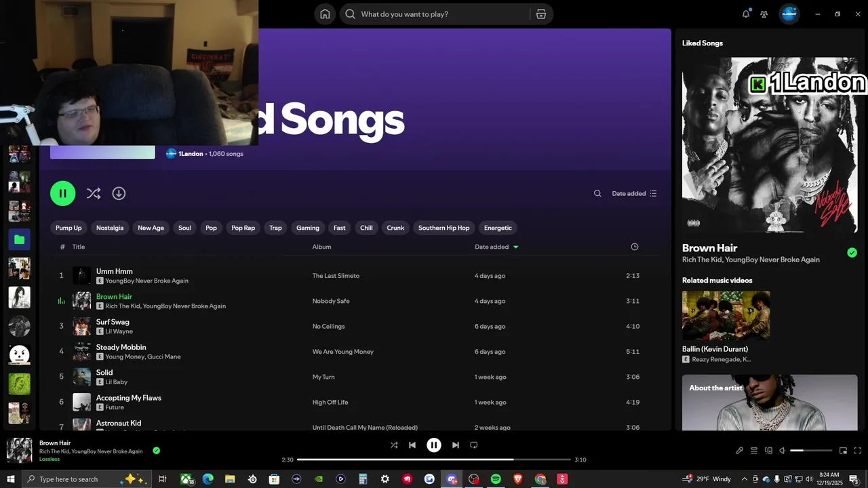Open the 'About the artist' card
The image size is (868, 488).
(770, 403)
